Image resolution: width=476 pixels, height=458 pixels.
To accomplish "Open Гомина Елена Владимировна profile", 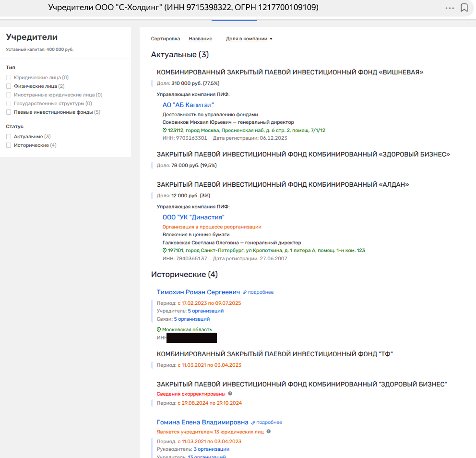I will 202,422.
